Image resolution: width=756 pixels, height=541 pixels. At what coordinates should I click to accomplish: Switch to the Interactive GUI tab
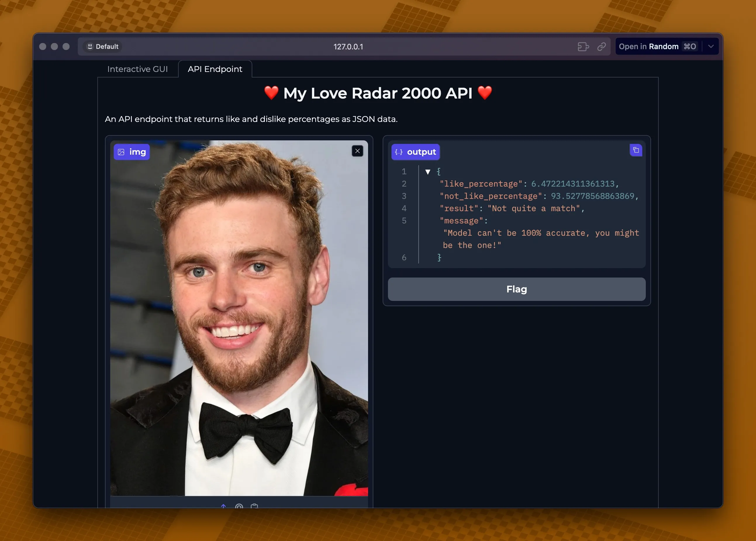(x=137, y=69)
